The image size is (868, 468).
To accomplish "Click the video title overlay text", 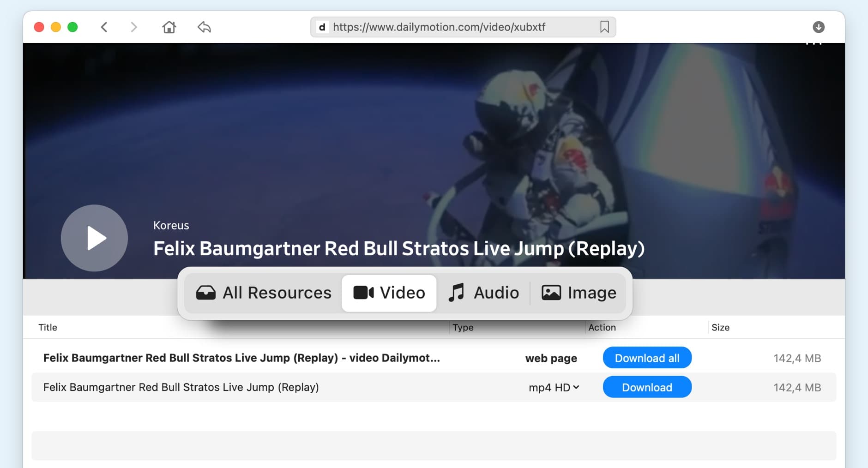I will coord(399,248).
